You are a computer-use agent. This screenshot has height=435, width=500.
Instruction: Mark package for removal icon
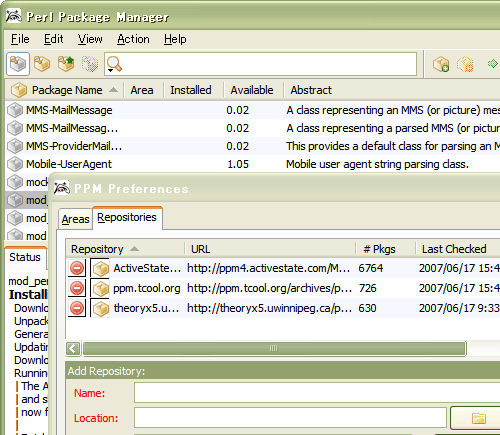tap(465, 64)
